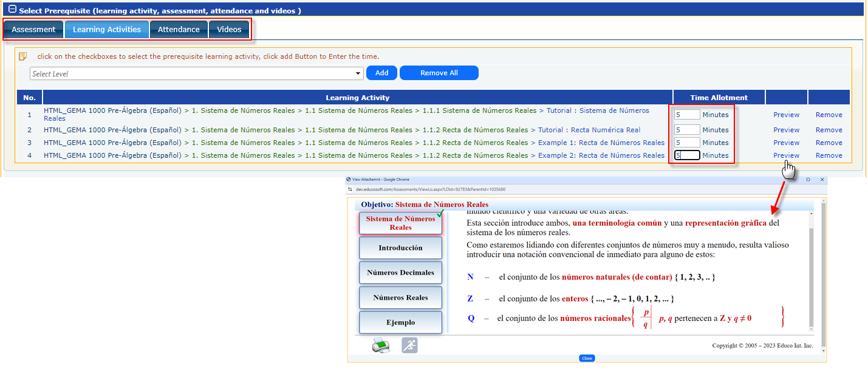Select the Introducción section button
The height and width of the screenshot is (372, 868).
tap(400, 248)
